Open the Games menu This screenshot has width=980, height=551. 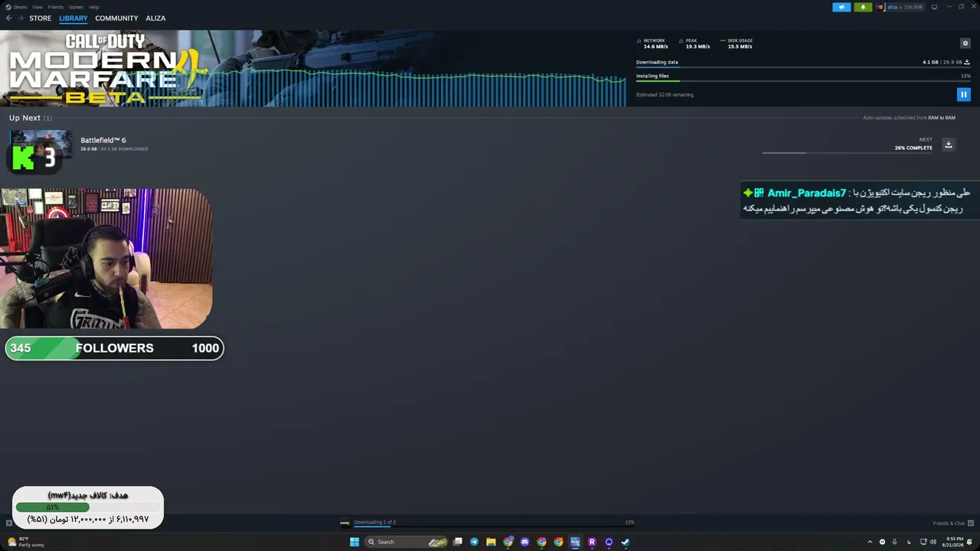(x=77, y=7)
